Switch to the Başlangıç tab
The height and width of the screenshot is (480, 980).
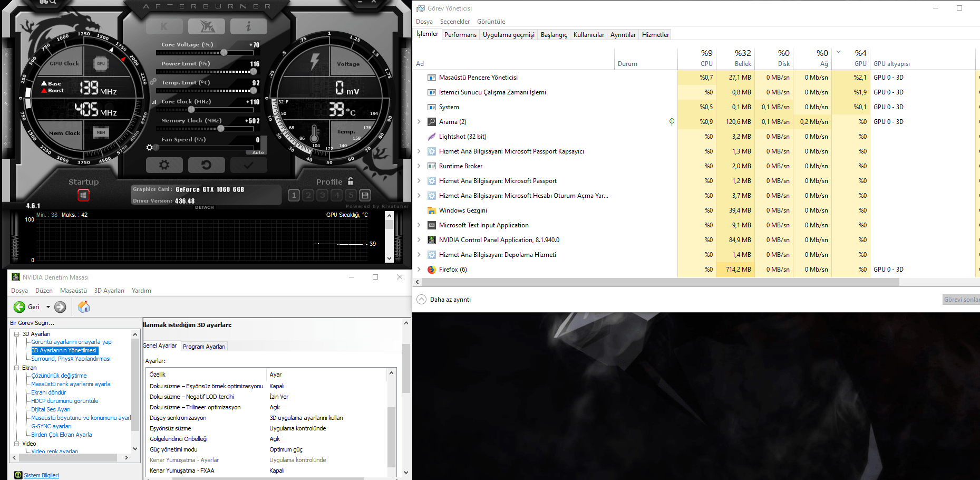point(554,35)
